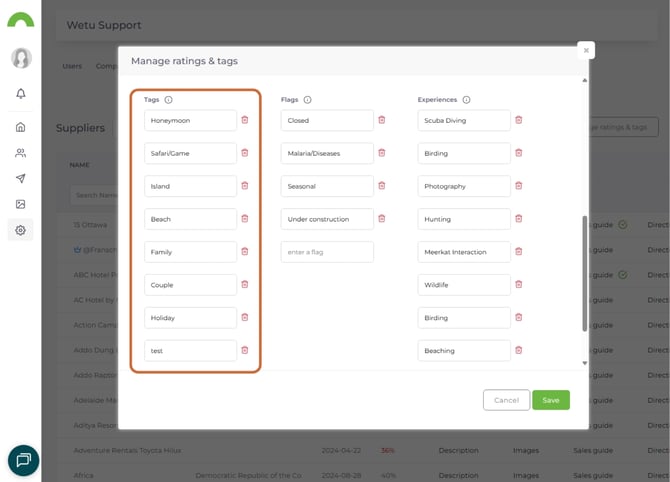
Task: Delete the Meerkat Interaction experience
Action: coord(519,252)
